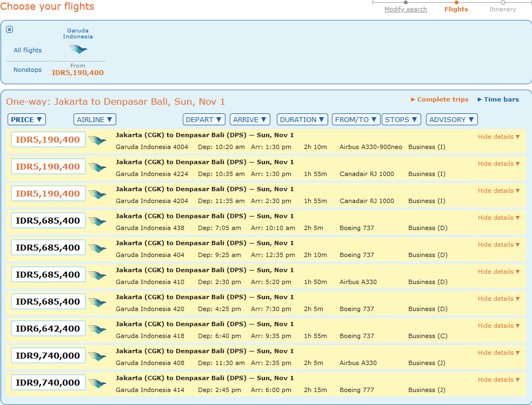532x405 pixels.
Task: Click 'Garuda Indonesia 418' flight number text
Action: (150, 336)
